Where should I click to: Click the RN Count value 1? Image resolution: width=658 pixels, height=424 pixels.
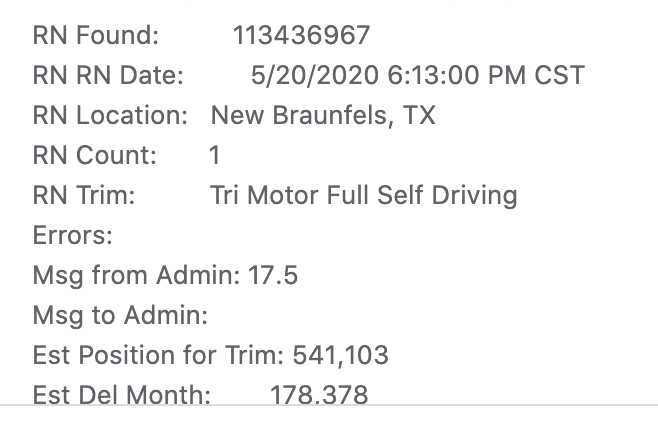click(214, 155)
